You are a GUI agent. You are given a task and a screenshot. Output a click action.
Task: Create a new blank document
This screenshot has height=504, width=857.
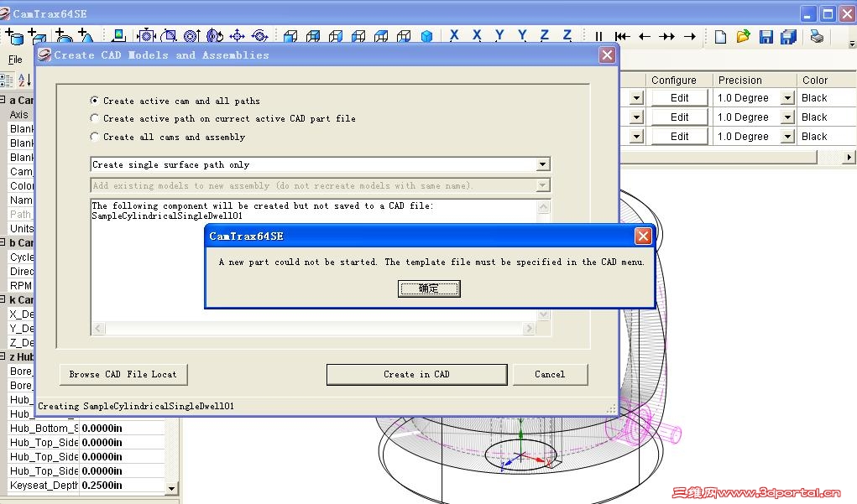[x=720, y=37]
